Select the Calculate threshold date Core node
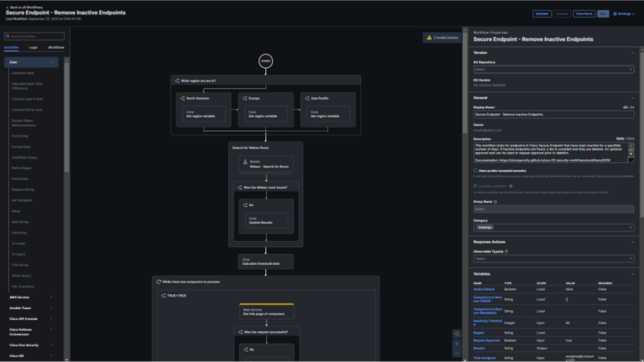The height and width of the screenshot is (362, 644). [x=266, y=261]
